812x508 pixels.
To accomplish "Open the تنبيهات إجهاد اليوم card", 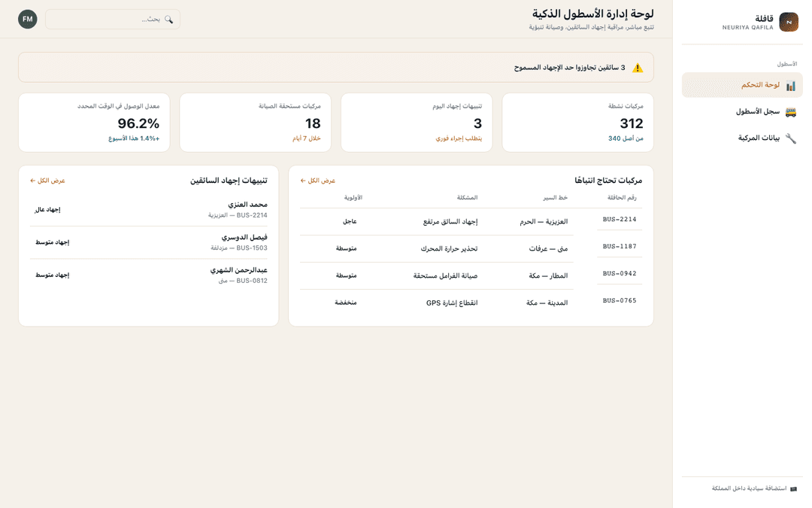I will tap(417, 123).
